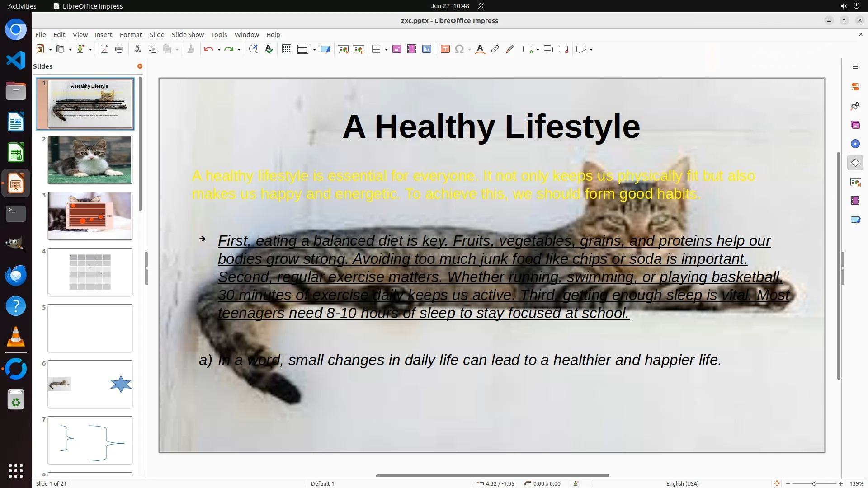
Task: Click the zoom in plus button
Action: [x=841, y=483]
